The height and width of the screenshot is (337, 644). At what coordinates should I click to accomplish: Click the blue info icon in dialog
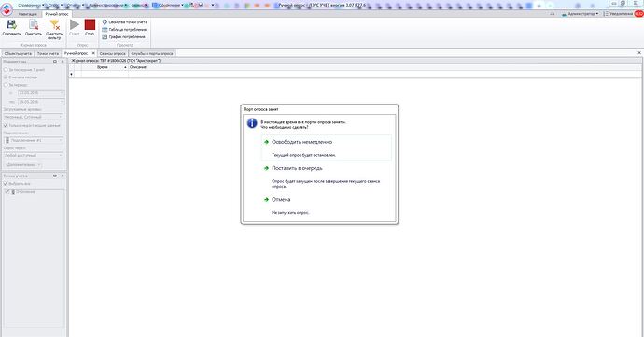252,123
